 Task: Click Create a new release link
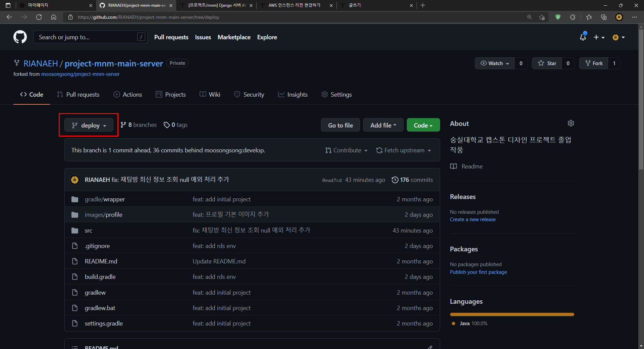coord(473,219)
